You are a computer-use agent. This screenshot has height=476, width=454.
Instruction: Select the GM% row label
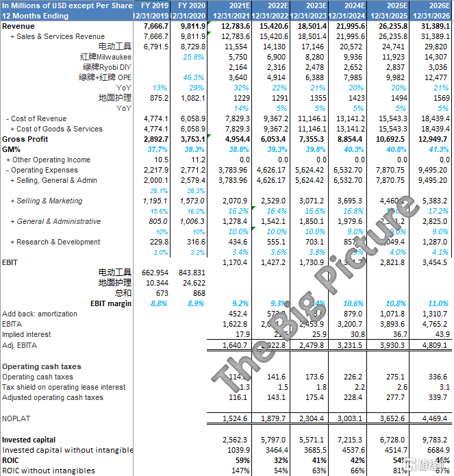(x=11, y=150)
